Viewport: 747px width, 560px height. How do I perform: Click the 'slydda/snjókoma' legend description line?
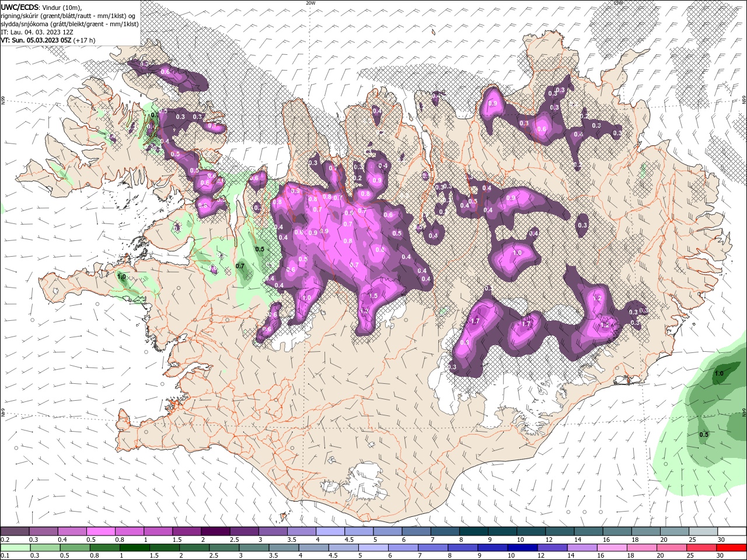(x=69, y=24)
